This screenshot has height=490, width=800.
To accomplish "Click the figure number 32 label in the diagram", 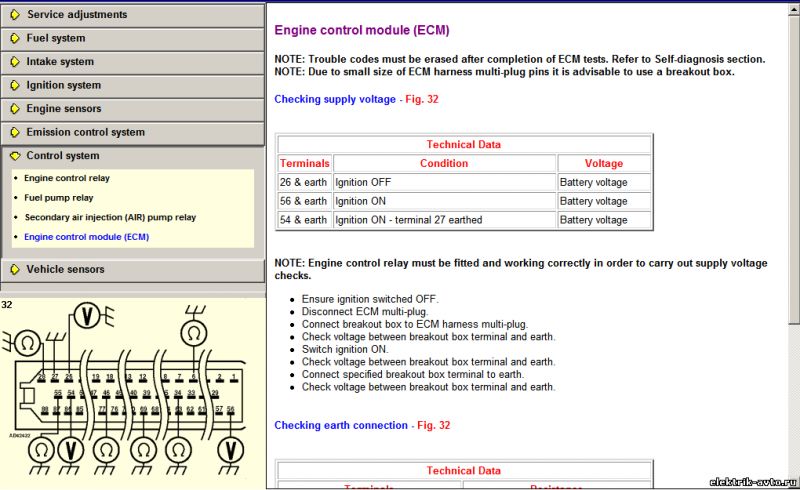I will click(7, 305).
